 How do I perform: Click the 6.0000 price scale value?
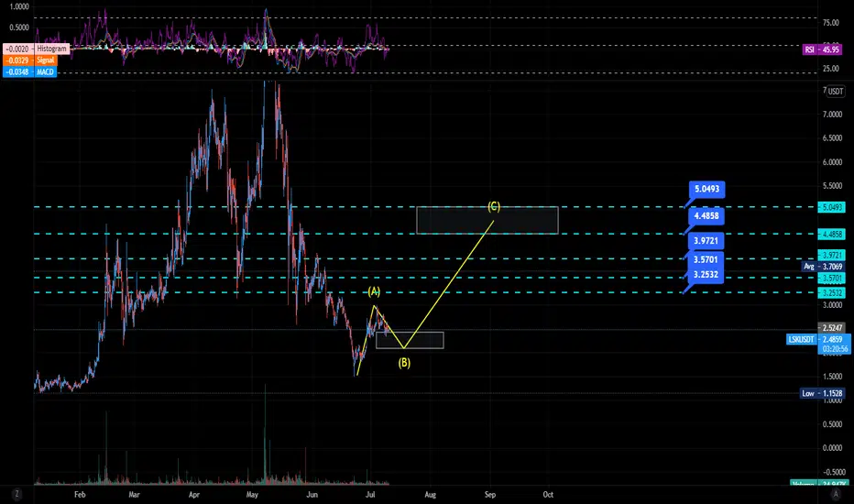832,162
